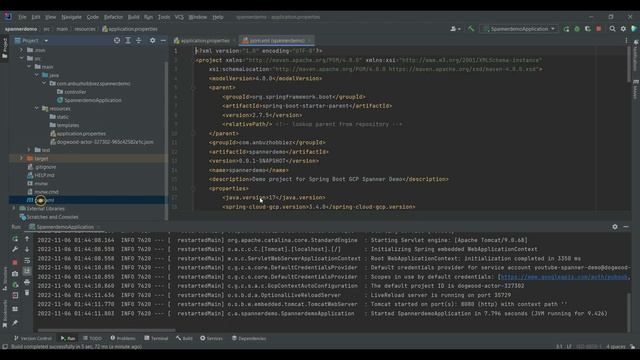Open the Navigate menu
Image resolution: width=640 pixels, height=360 pixels.
click(x=71, y=17)
